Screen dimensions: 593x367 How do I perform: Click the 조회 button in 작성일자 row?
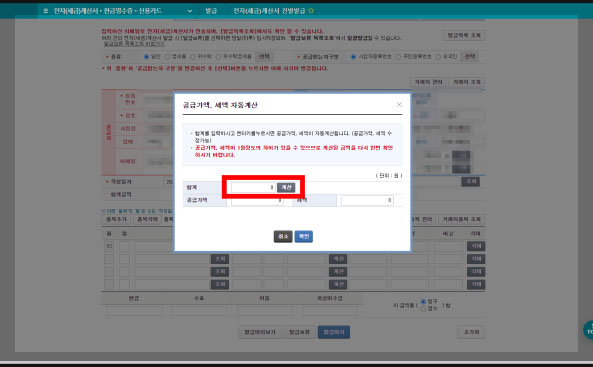coord(470,182)
